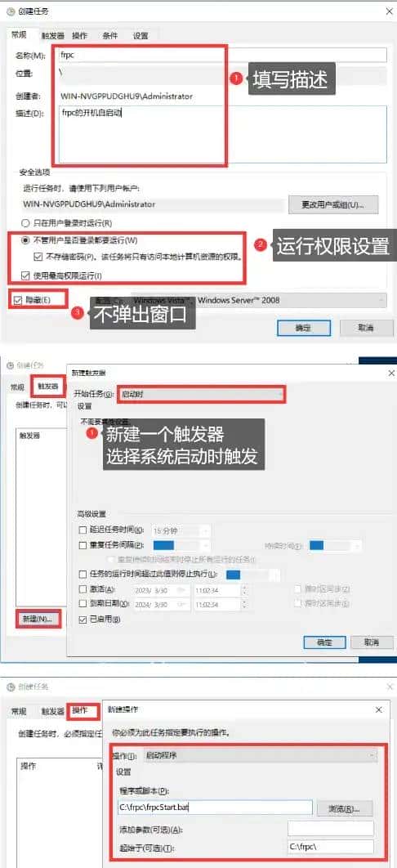Image resolution: width=397 pixels, height=868 pixels.
Task: Open the 开始任务 dropdown showing 启动时
Action: click(202, 394)
